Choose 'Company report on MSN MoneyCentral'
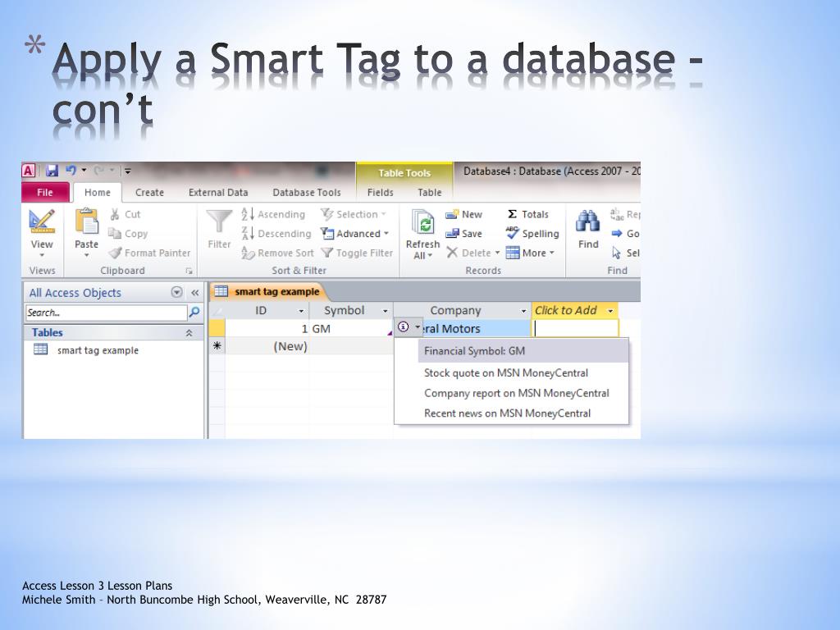840x630 pixels. (517, 393)
